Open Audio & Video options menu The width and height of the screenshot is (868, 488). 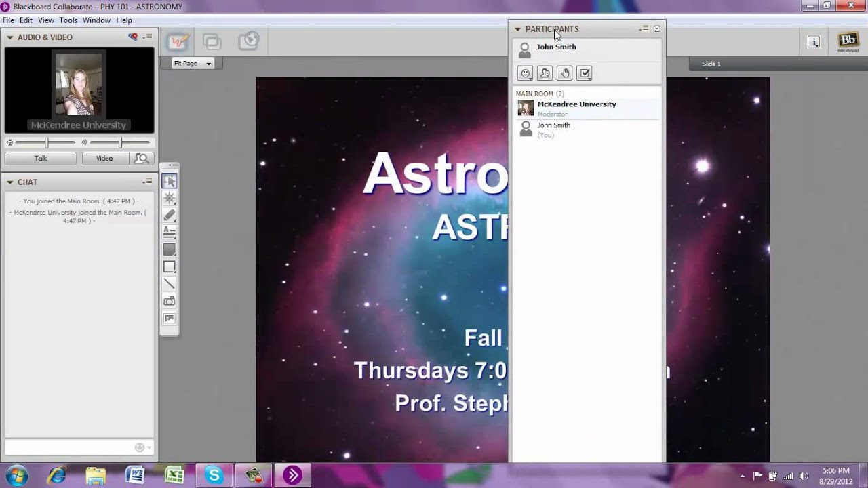click(149, 37)
